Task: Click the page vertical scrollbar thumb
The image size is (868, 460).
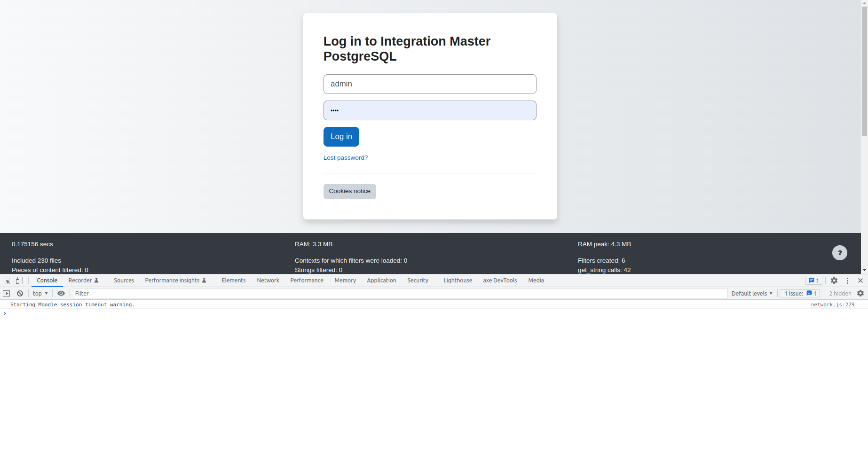Action: [864, 70]
